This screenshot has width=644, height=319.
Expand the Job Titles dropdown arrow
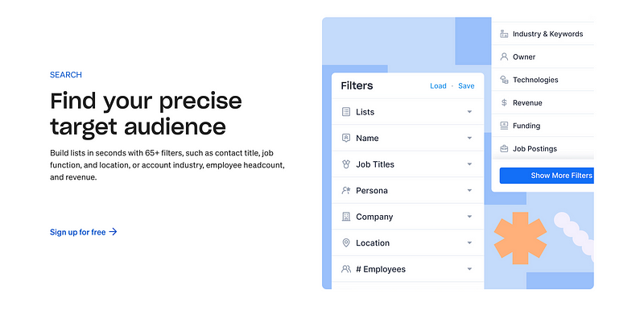tap(469, 164)
